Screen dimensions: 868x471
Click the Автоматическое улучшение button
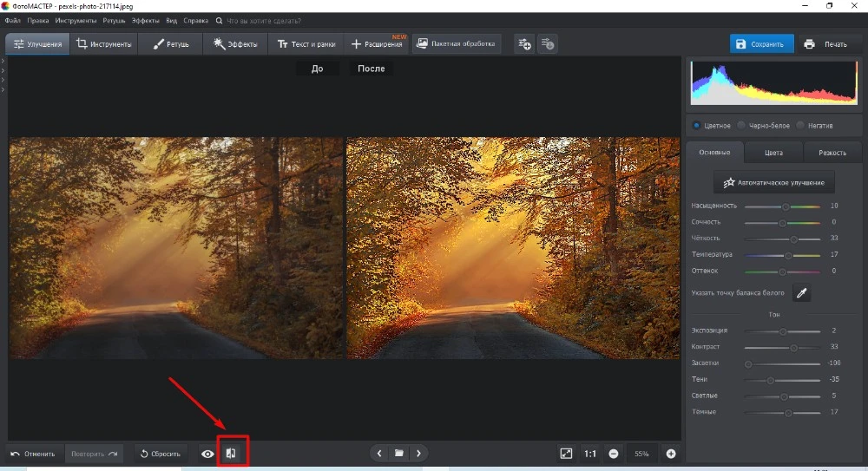click(773, 183)
